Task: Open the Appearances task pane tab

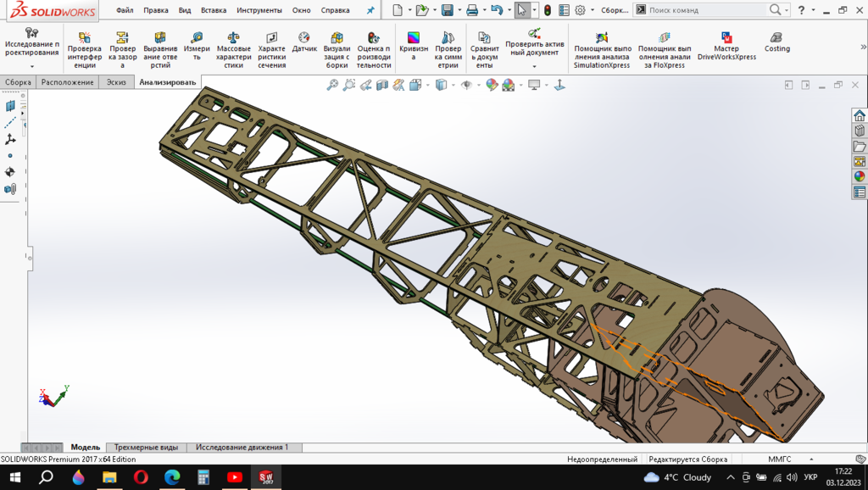Action: (x=860, y=176)
